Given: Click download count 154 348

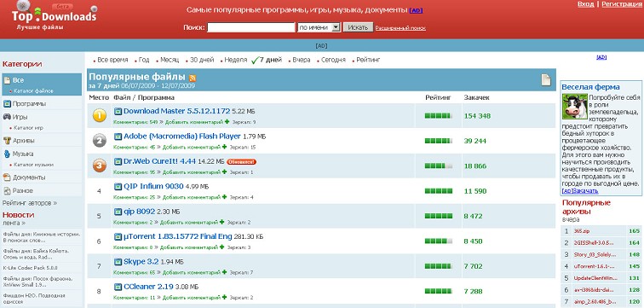Looking at the screenshot, I should [477, 116].
